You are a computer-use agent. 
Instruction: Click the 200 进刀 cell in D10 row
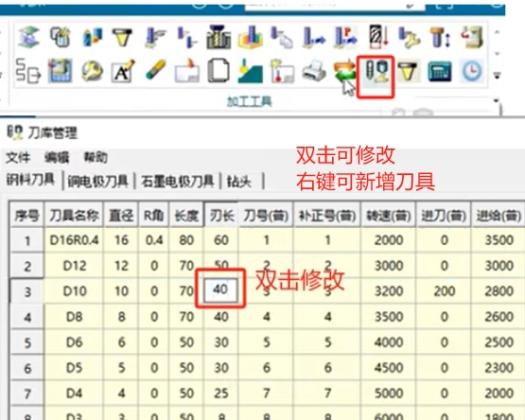click(444, 291)
